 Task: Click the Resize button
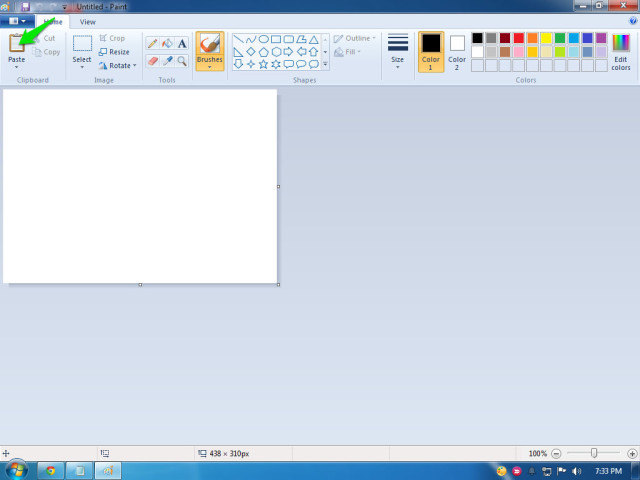(114, 52)
